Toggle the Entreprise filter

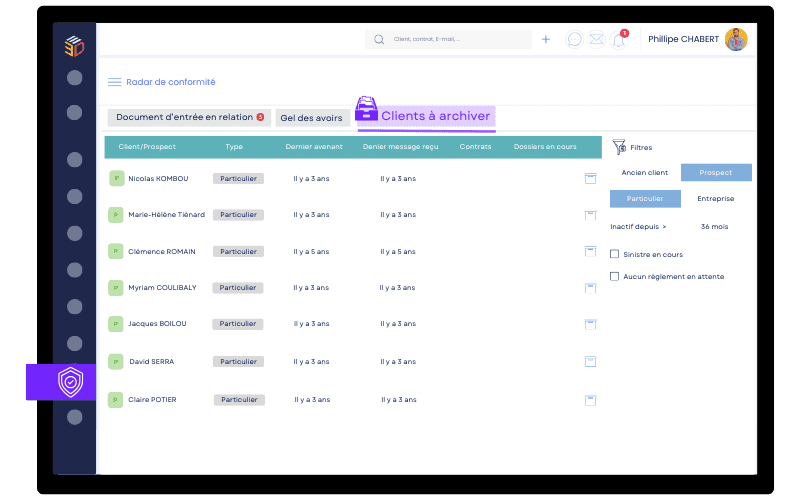tap(716, 198)
